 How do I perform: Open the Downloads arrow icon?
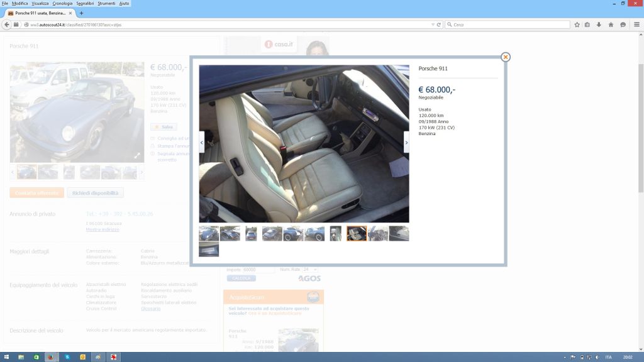click(x=599, y=25)
